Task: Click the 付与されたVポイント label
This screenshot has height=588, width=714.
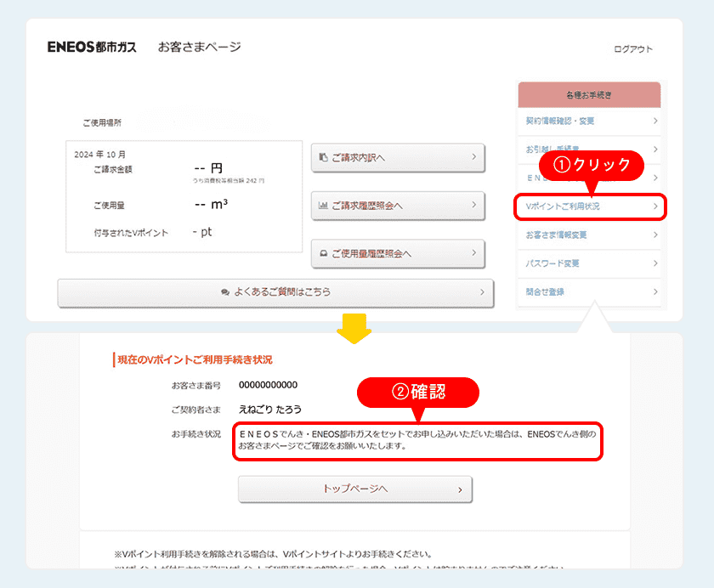Action: pyautogui.click(x=131, y=233)
